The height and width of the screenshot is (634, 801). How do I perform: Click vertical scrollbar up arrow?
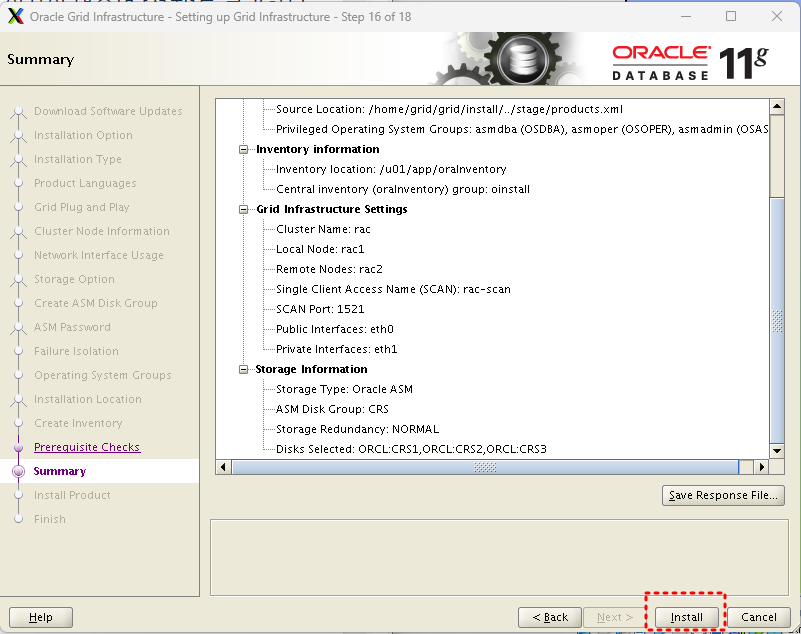point(776,107)
